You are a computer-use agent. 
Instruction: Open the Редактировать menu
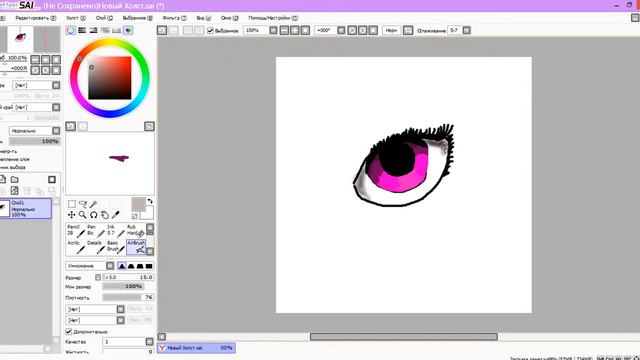click(x=36, y=18)
